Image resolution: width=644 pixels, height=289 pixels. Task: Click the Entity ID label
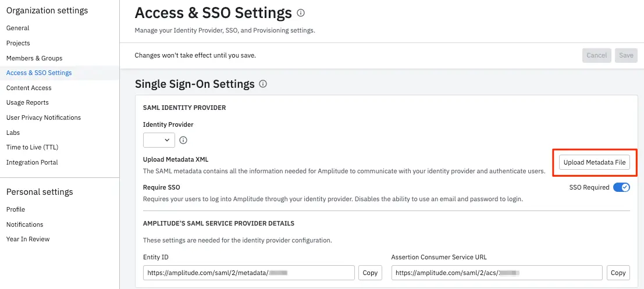(x=156, y=257)
